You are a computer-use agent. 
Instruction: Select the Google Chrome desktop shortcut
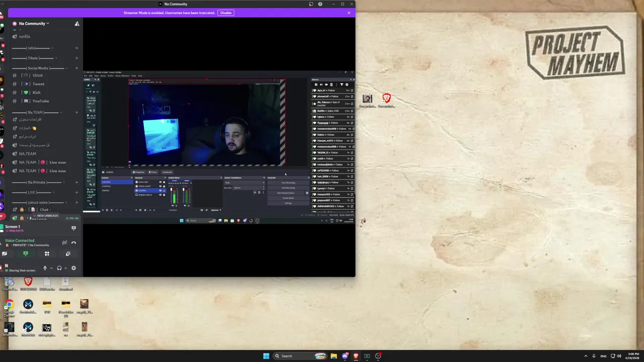(9, 308)
